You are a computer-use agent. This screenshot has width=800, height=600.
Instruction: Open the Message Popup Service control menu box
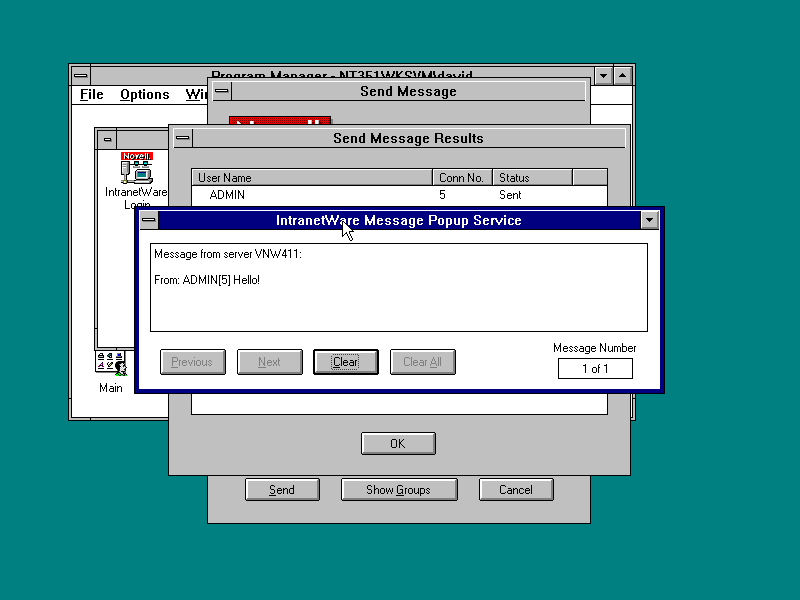pyautogui.click(x=148, y=220)
